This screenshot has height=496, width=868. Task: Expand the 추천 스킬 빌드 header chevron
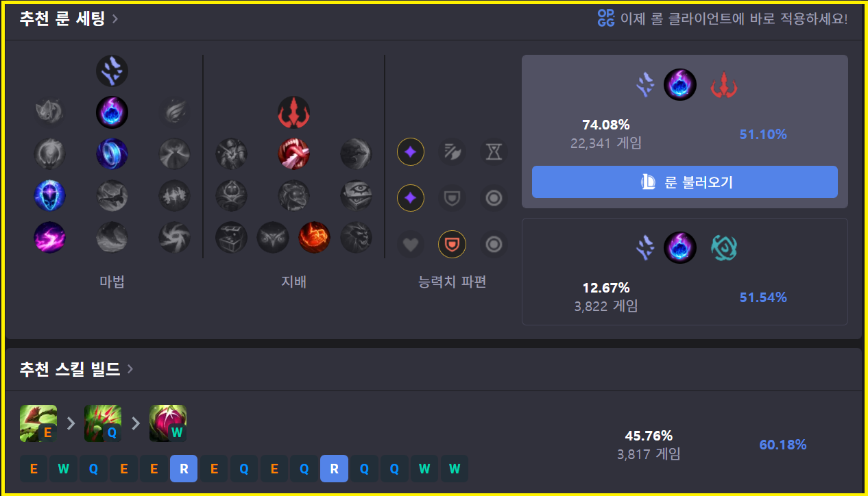[130, 370]
